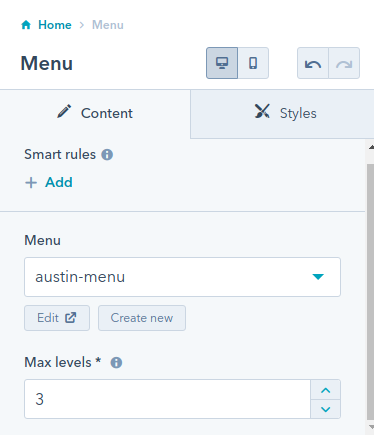Click the undo arrow icon
Screen dimensions: 374x443
click(x=313, y=63)
